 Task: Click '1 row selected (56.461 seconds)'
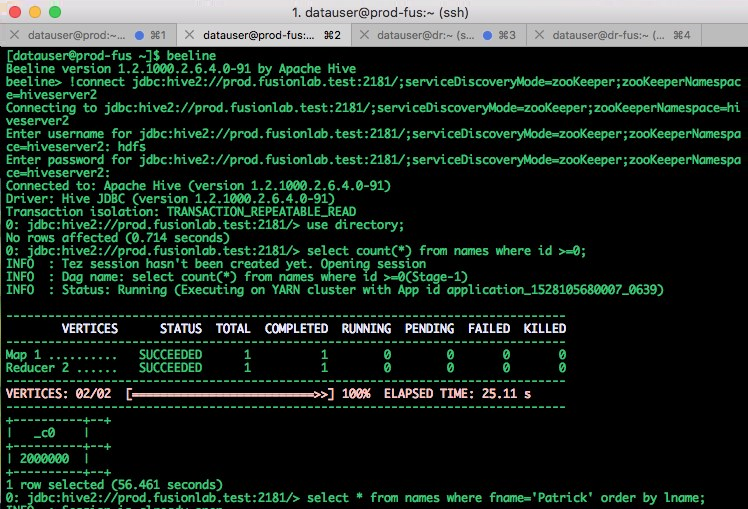click(x=114, y=485)
